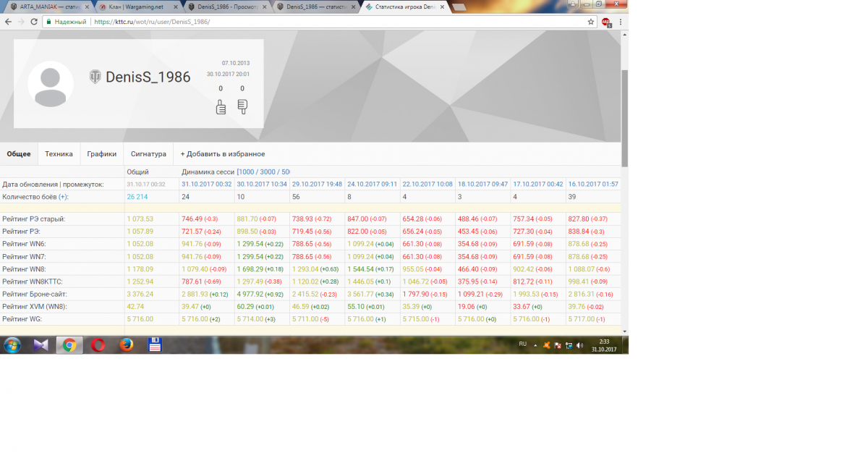
Task: Click Рейтинг РЭ старый value 1 073.53
Action: coord(140,219)
